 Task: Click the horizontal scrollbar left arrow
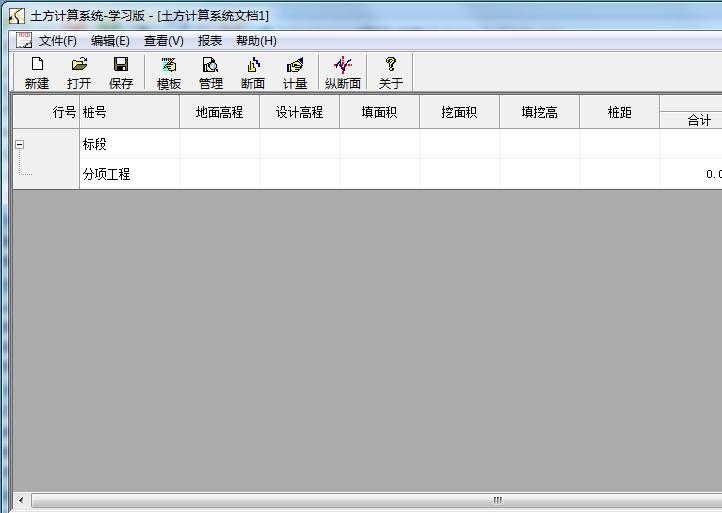(19, 501)
